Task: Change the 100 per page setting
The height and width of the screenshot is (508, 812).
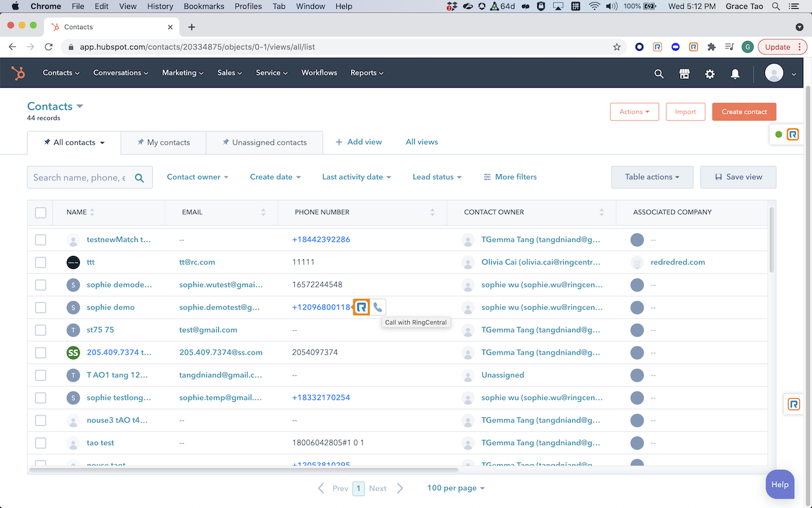Action: tap(455, 488)
